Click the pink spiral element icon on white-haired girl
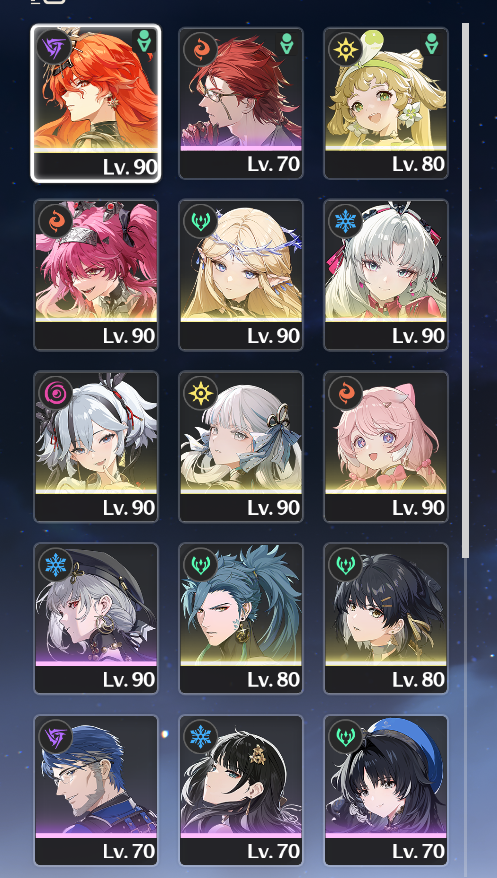497x878 pixels. click(x=55, y=393)
